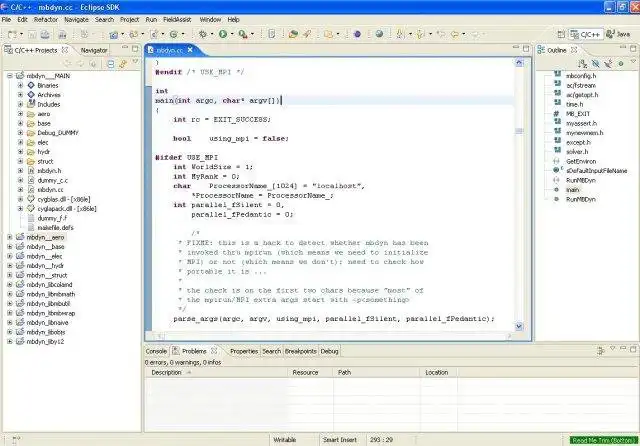Click the globe web browser toolbar icon

click(x=379, y=34)
